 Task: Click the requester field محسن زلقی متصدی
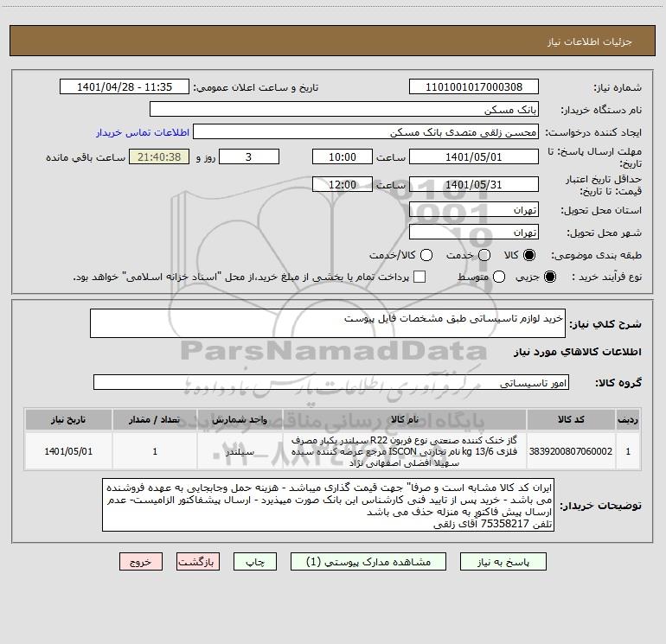click(366, 132)
